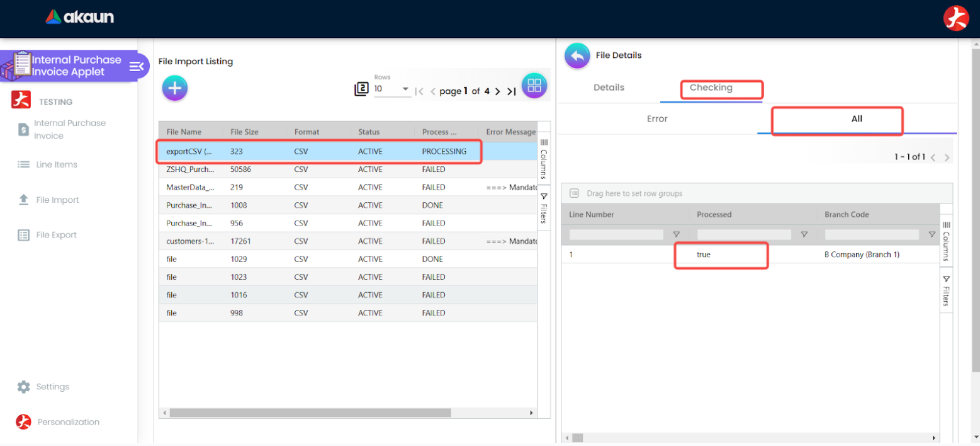Click the green plus icon to add import
This screenshot has width=980, height=446.
point(174,88)
